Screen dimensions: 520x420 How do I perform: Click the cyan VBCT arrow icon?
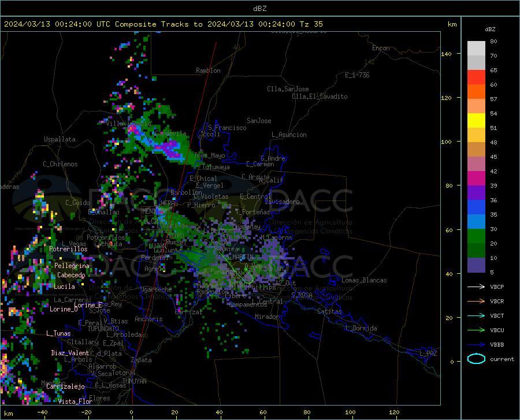point(476,315)
